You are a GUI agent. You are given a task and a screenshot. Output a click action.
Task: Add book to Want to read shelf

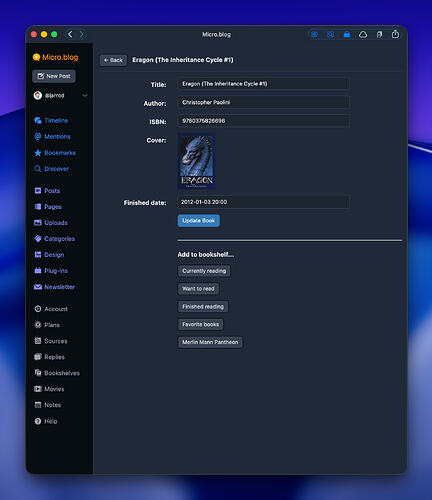[198, 289]
